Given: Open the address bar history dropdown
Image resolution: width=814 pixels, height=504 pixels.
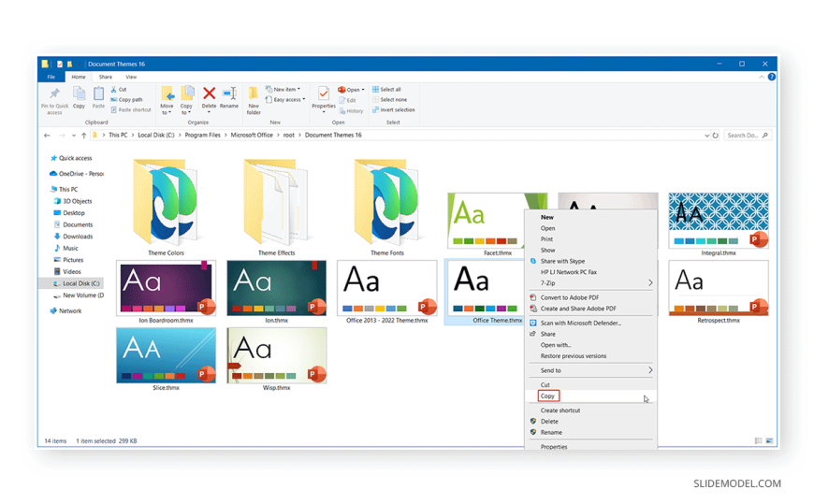Looking at the screenshot, I should (x=706, y=136).
